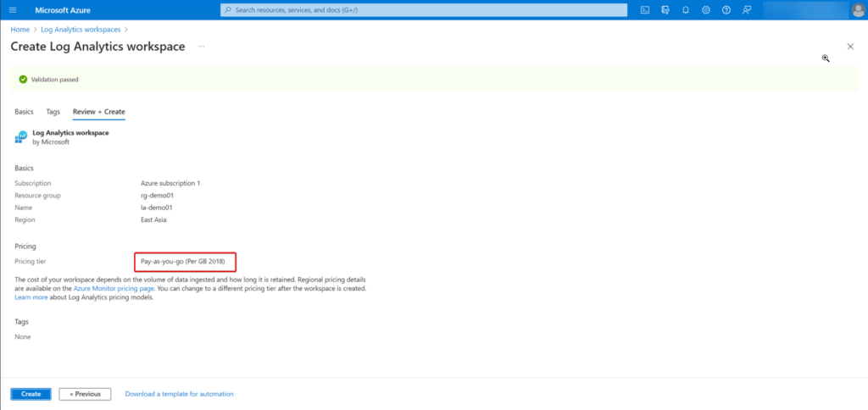The height and width of the screenshot is (410, 868).
Task: Switch to the Tags tab
Action: tap(53, 112)
